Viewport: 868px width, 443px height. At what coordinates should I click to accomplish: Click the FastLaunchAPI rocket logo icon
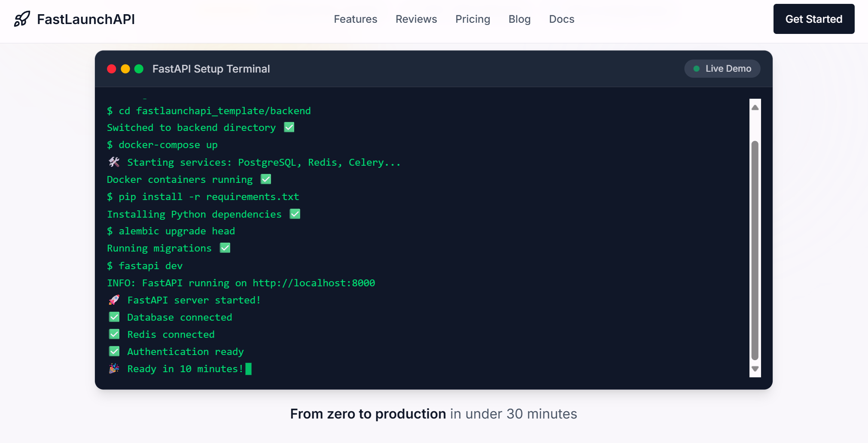click(22, 19)
